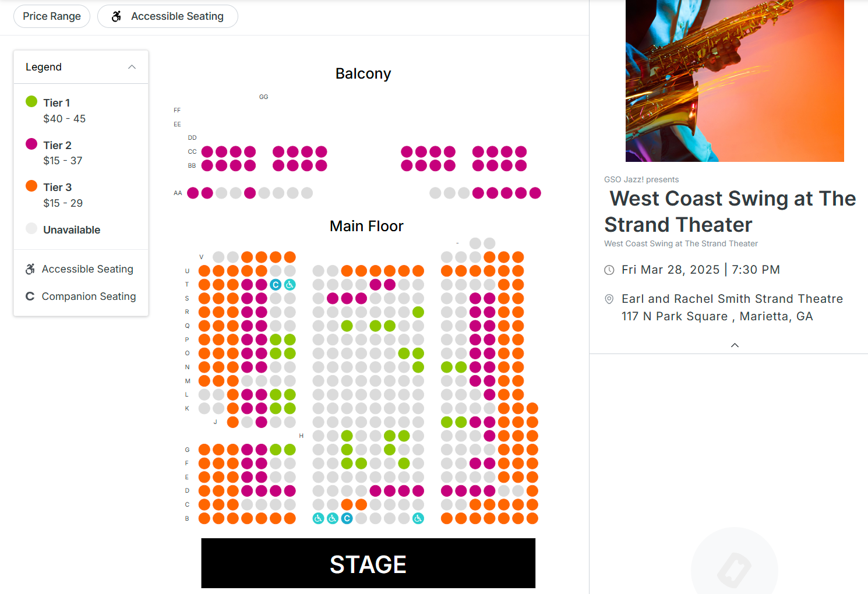Toggle the Accessible Seating filter at the top
Screen dimensions: 868x594
[168, 16]
